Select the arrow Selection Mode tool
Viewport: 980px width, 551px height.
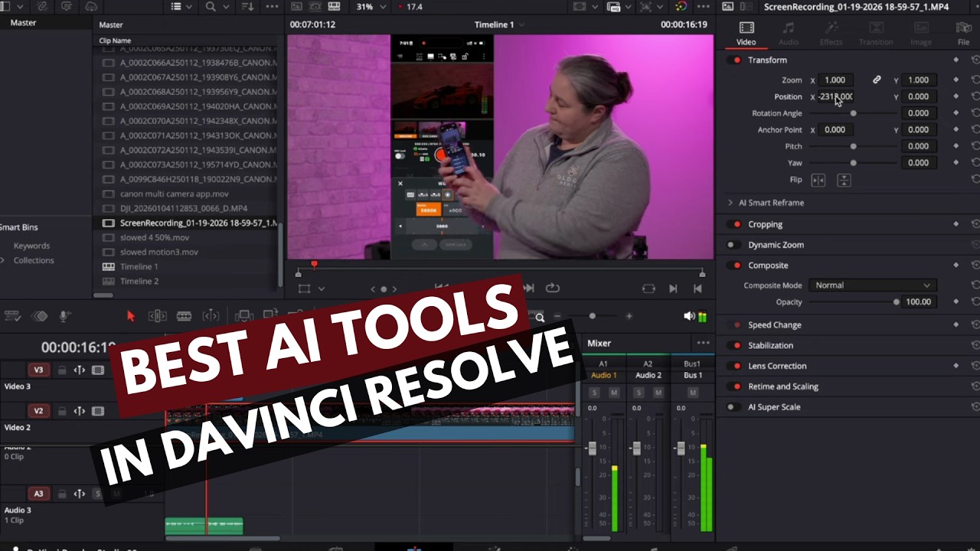pos(130,316)
